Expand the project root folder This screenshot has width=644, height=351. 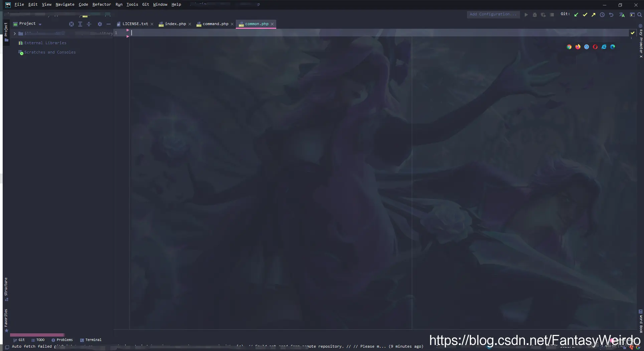click(15, 33)
